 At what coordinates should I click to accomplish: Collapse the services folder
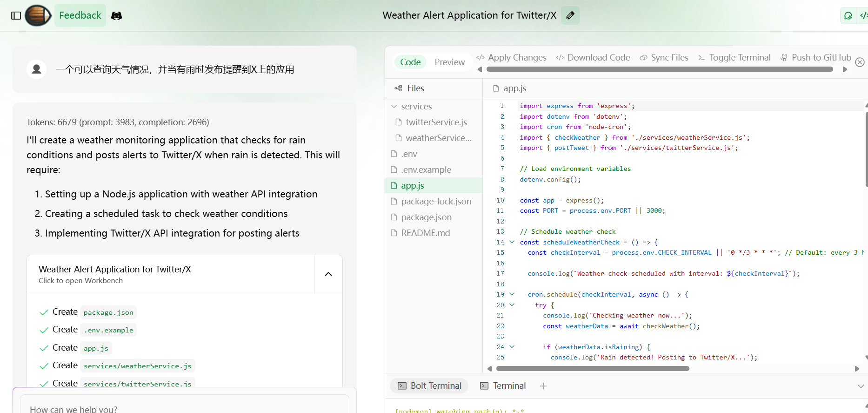[394, 106]
